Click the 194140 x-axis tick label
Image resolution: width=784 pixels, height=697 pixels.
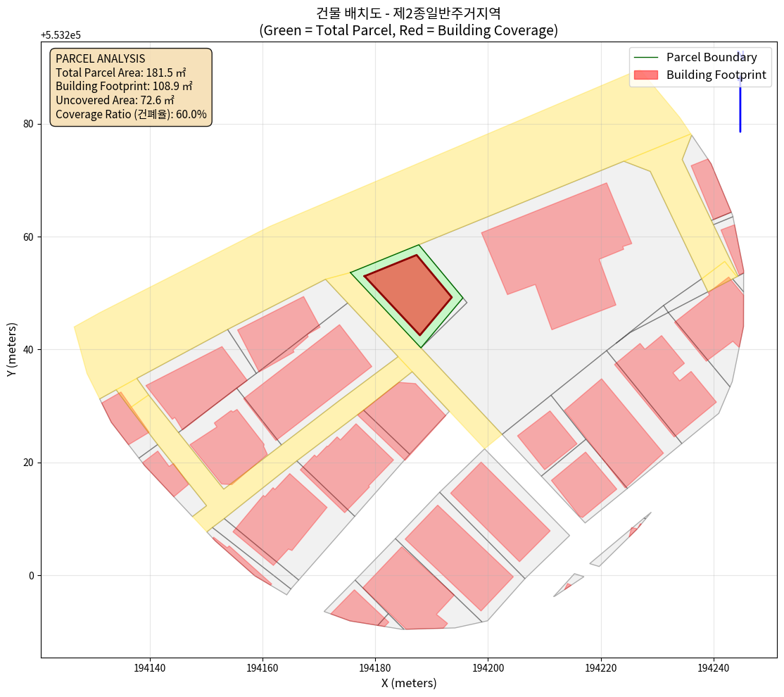click(x=150, y=667)
